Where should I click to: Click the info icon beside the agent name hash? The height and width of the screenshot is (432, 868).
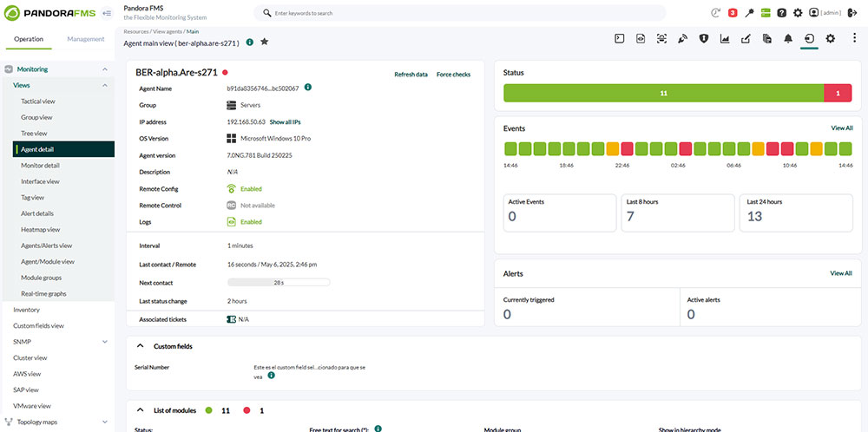(x=308, y=87)
